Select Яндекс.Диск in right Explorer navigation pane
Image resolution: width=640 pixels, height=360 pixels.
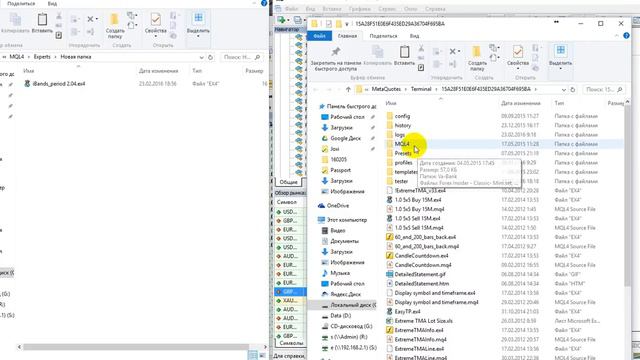click(x=345, y=294)
